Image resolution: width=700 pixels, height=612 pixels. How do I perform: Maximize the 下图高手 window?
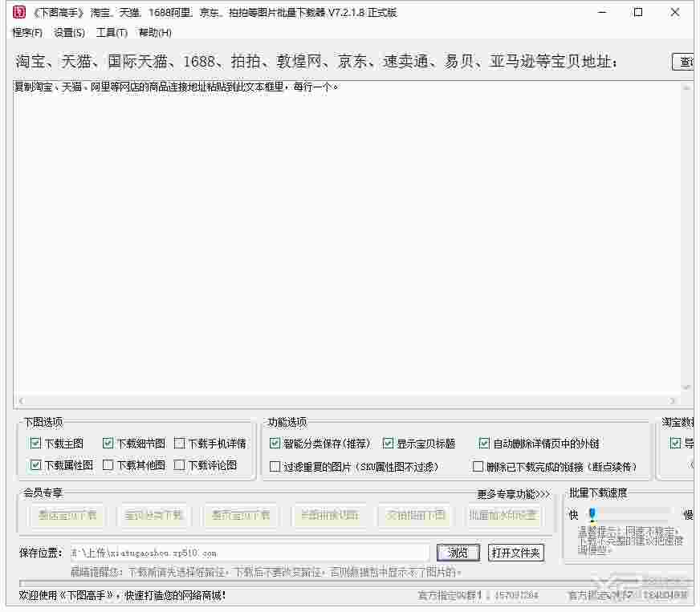638,12
